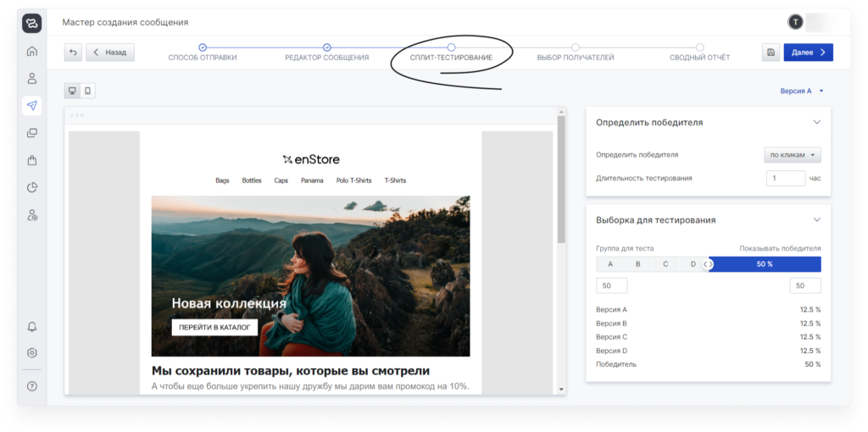The height and width of the screenshot is (432, 868).
Task: Open the settings gear in sidebar
Action: click(32, 352)
